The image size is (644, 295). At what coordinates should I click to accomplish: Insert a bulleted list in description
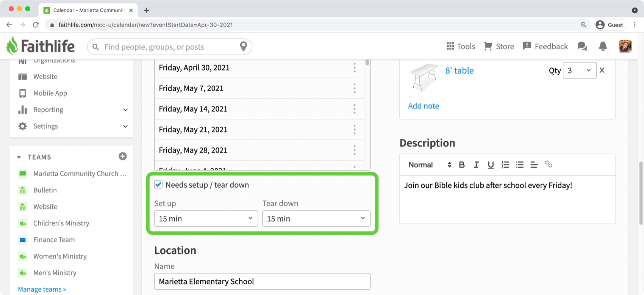tap(520, 165)
